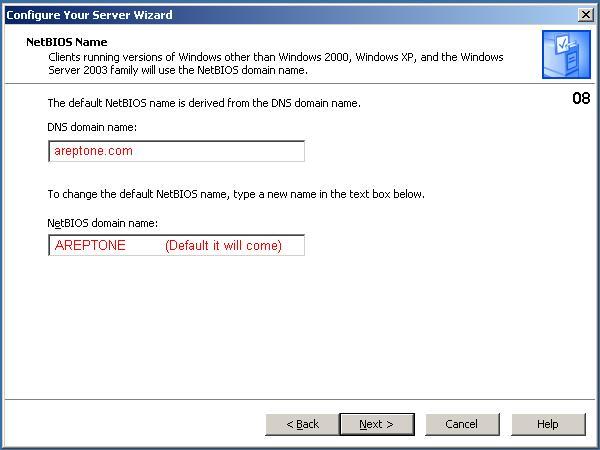This screenshot has height=450, width=600.
Task: Click the areptone.com text value
Action: pyautogui.click(x=93, y=151)
